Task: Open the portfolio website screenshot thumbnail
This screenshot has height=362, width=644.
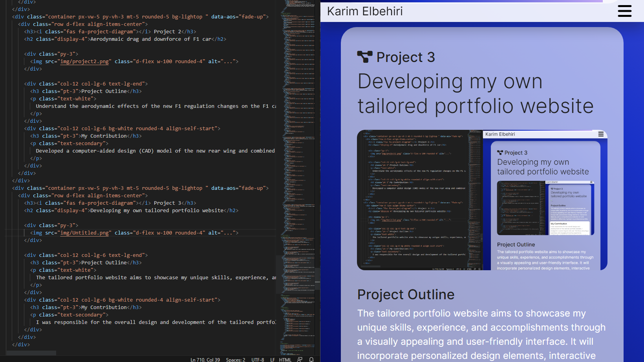Action: pos(482,200)
